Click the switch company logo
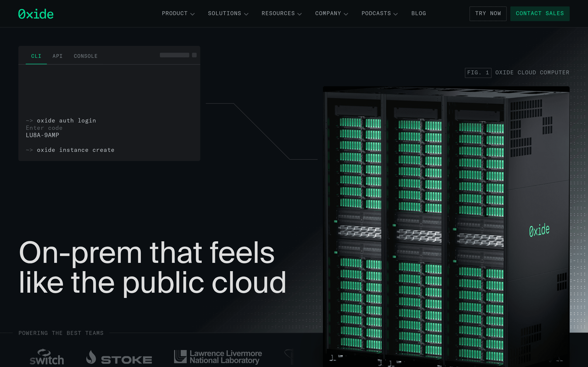The width and height of the screenshot is (588, 367). pyautogui.click(x=47, y=357)
